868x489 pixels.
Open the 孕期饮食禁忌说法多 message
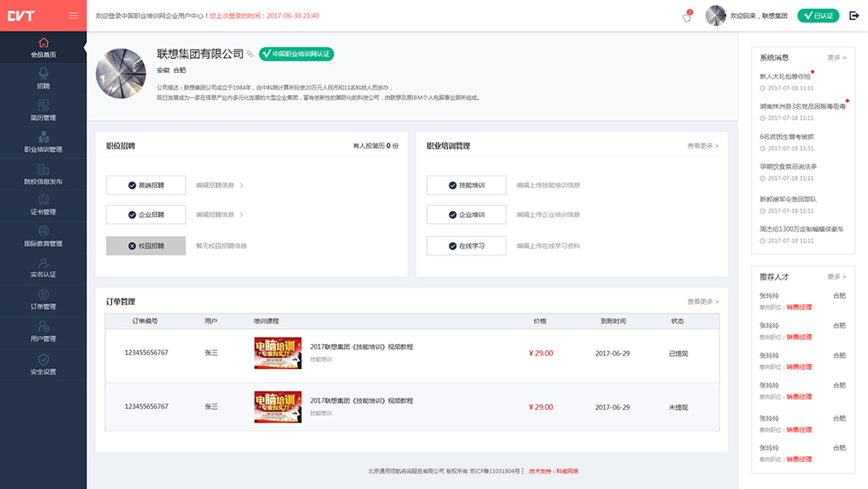click(x=788, y=166)
